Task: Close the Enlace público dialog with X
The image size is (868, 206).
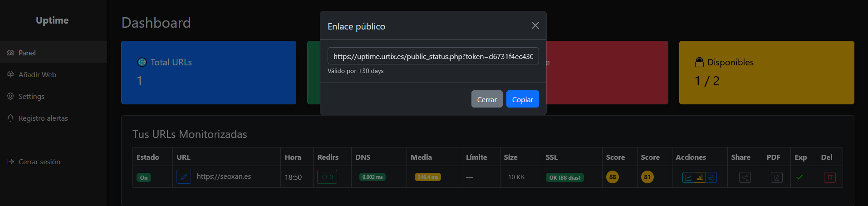Action: pyautogui.click(x=535, y=26)
